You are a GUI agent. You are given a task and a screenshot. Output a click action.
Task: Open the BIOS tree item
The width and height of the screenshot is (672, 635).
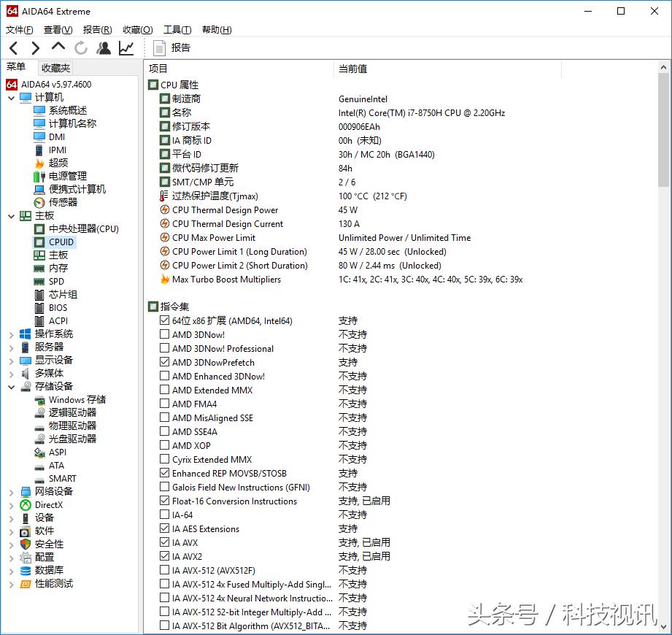[58, 308]
